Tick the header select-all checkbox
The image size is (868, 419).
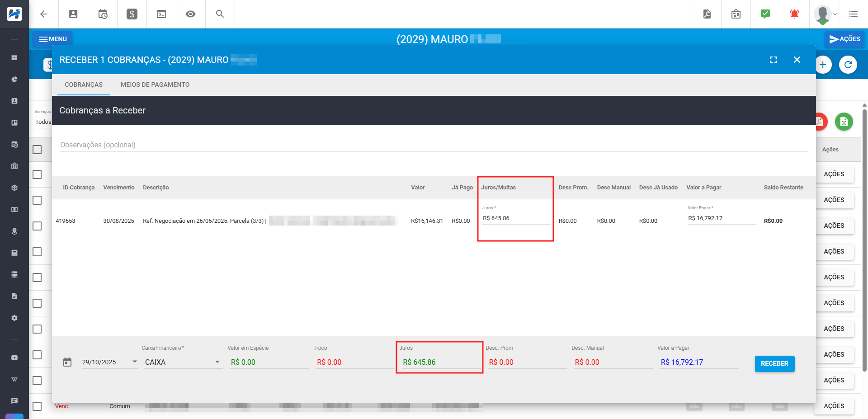[37, 150]
